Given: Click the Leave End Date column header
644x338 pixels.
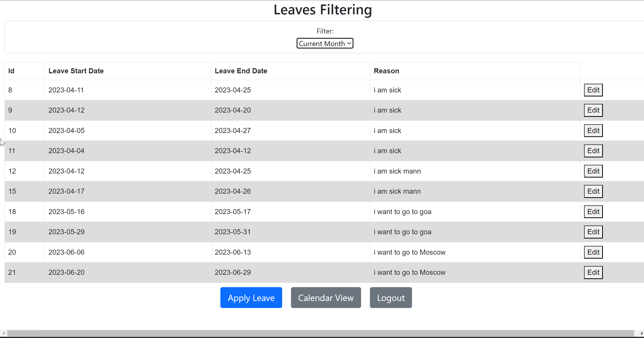Looking at the screenshot, I should pos(241,71).
